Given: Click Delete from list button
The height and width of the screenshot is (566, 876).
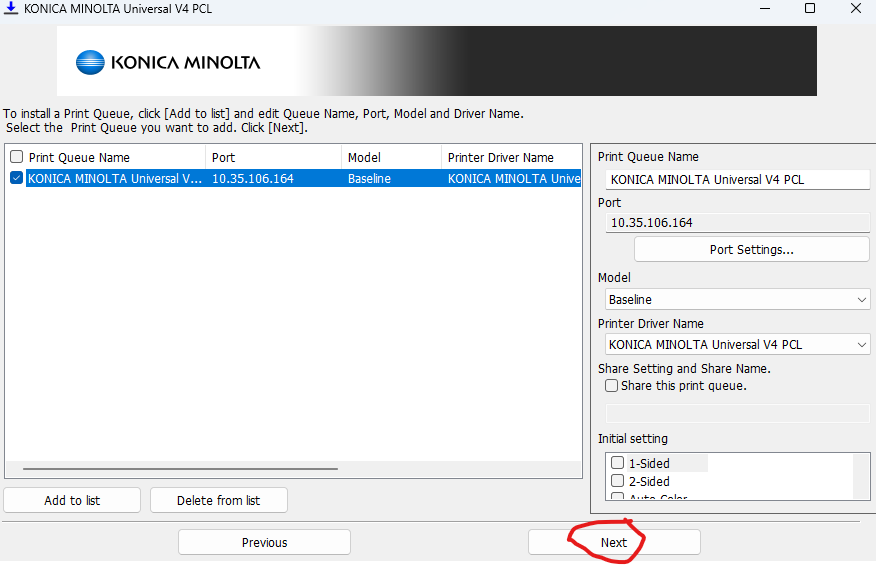Looking at the screenshot, I should tap(218, 500).
